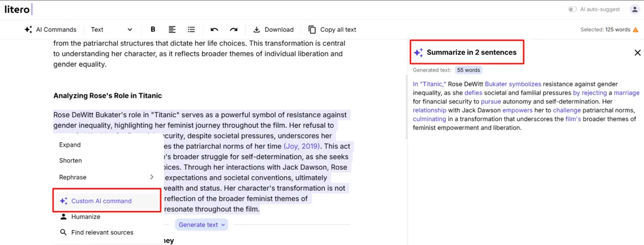
Task: Click the sparkle icon beside Summarize heading
Action: click(x=418, y=53)
